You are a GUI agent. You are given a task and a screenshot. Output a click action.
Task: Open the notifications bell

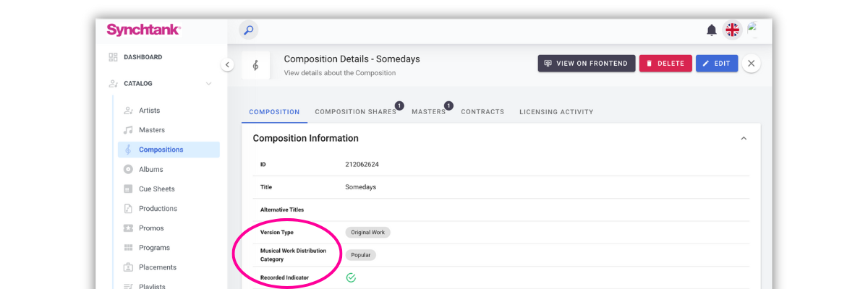tap(712, 30)
